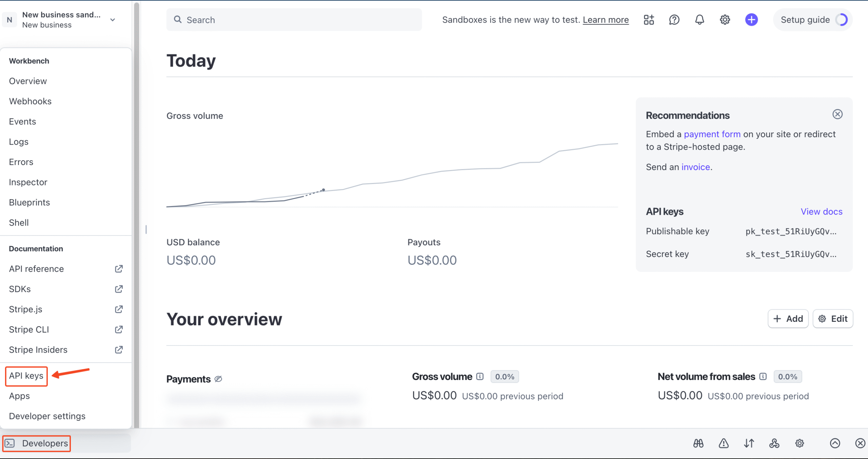This screenshot has width=868, height=459.
Task: Dismiss the Recommendations panel
Action: [x=837, y=114]
